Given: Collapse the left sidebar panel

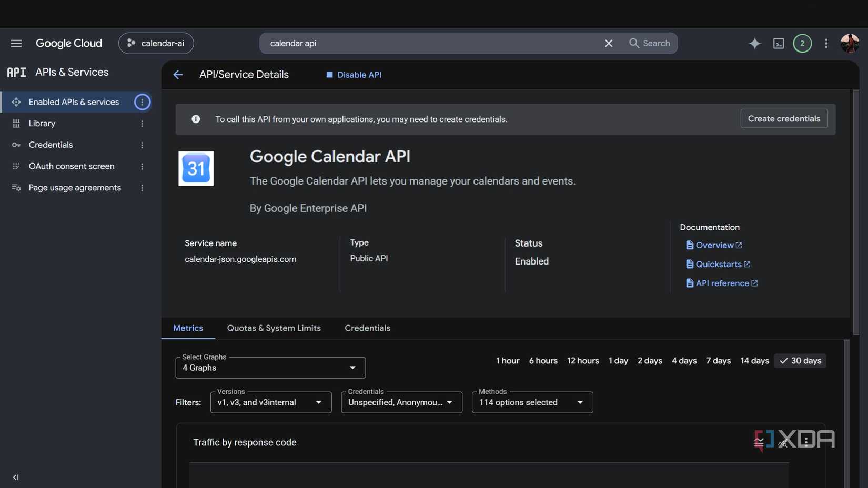Looking at the screenshot, I should click(x=16, y=477).
